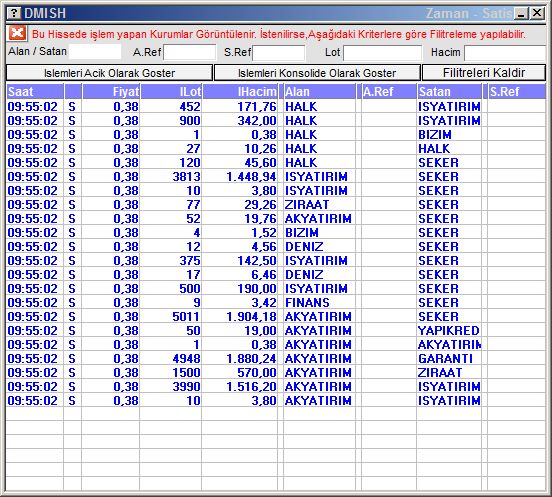Click the Lot filter input box
Image resolution: width=552 pixels, height=497 pixels.
[x=382, y=52]
